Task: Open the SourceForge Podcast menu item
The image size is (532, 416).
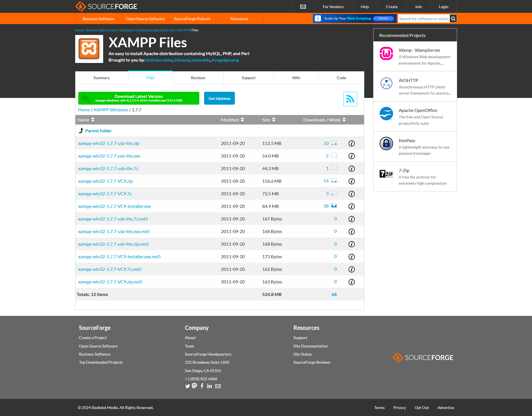Action: [x=192, y=19]
